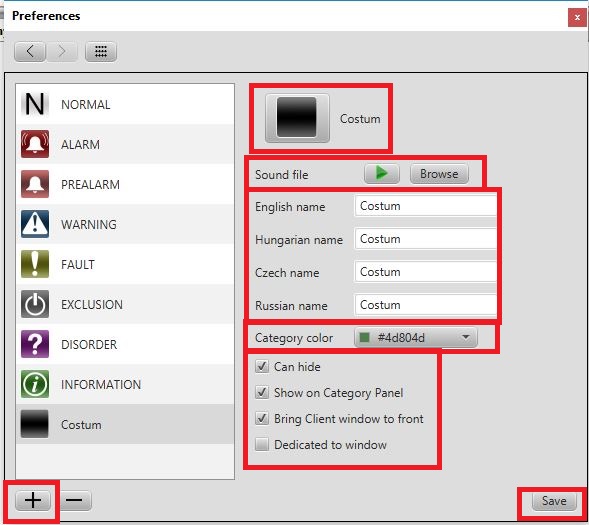Open the Category color dropdown arrow
The image size is (589, 525).
[x=466, y=337]
